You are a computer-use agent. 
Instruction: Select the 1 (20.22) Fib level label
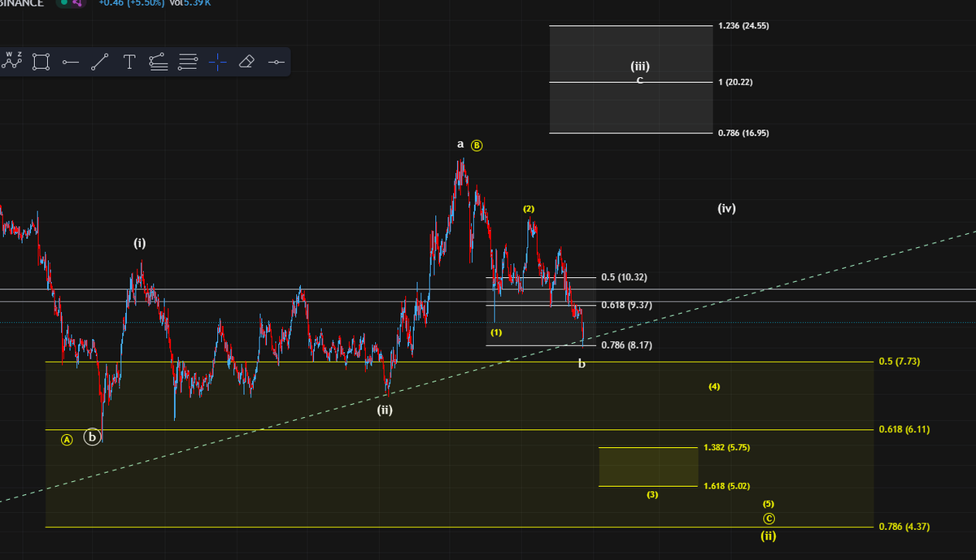734,82
